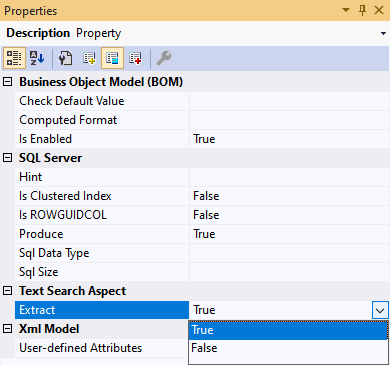The width and height of the screenshot is (390, 365).
Task: Click the Computed Format value field
Action: [x=289, y=120]
